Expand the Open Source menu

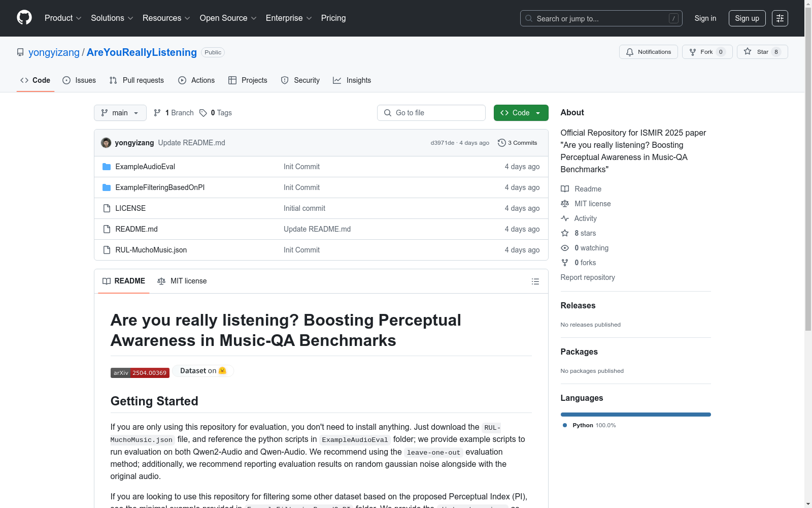(228, 18)
